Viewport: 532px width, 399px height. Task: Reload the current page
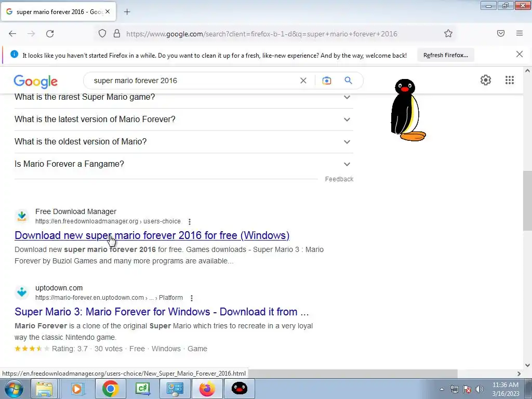[x=50, y=34]
